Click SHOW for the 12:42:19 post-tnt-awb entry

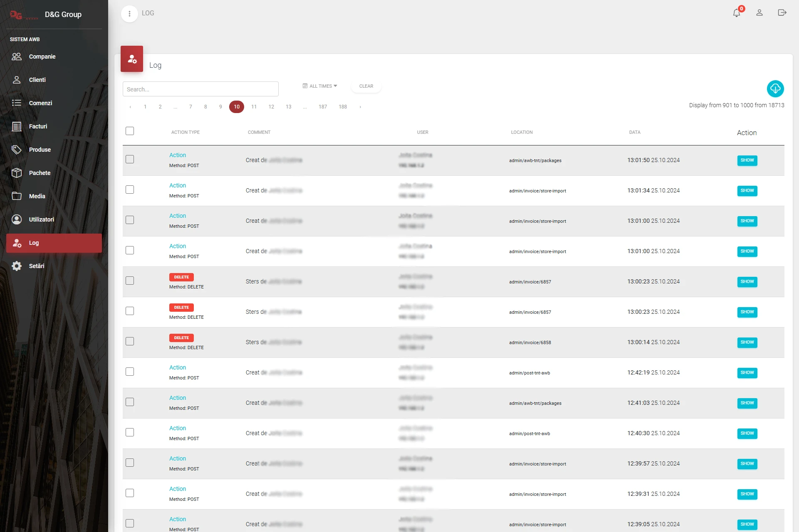point(747,373)
